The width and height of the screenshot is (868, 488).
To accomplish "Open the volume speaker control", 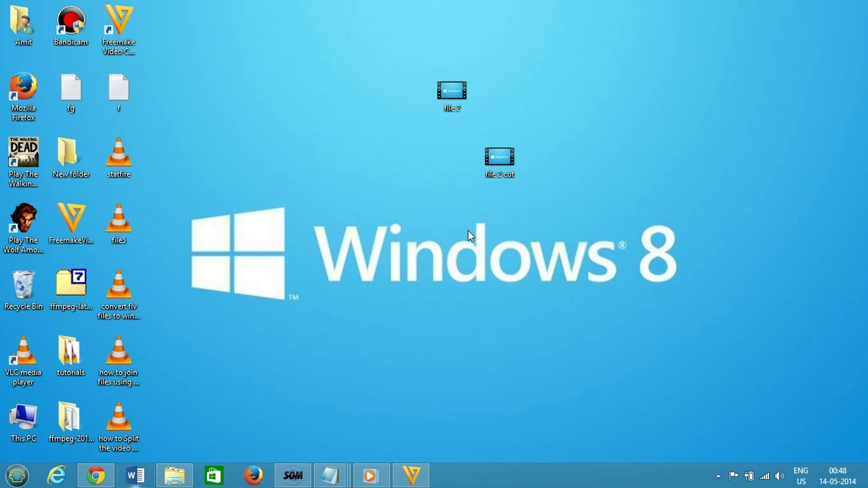I will 779,476.
